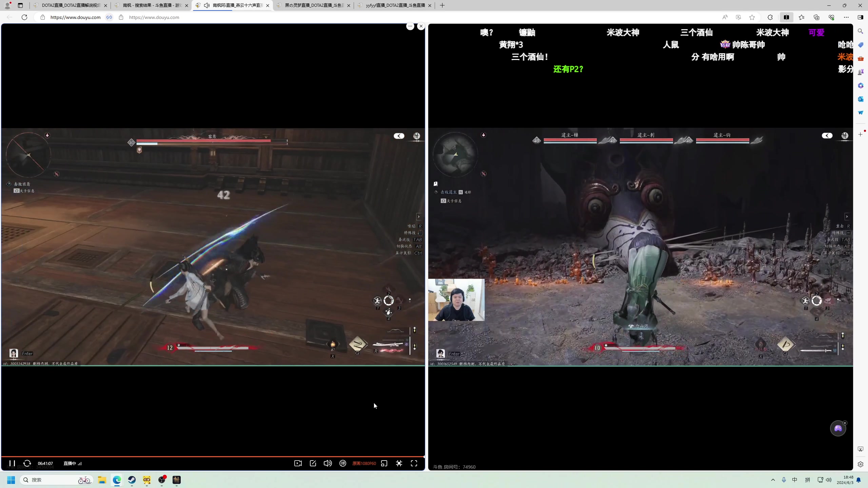Open OBS Studio from taskbar
The height and width of the screenshot is (488, 868).
(162, 480)
